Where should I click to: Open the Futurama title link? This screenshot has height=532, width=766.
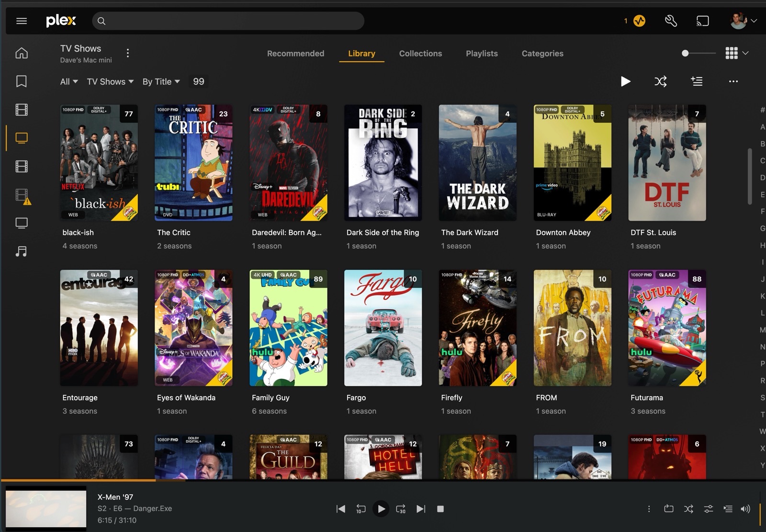point(647,398)
